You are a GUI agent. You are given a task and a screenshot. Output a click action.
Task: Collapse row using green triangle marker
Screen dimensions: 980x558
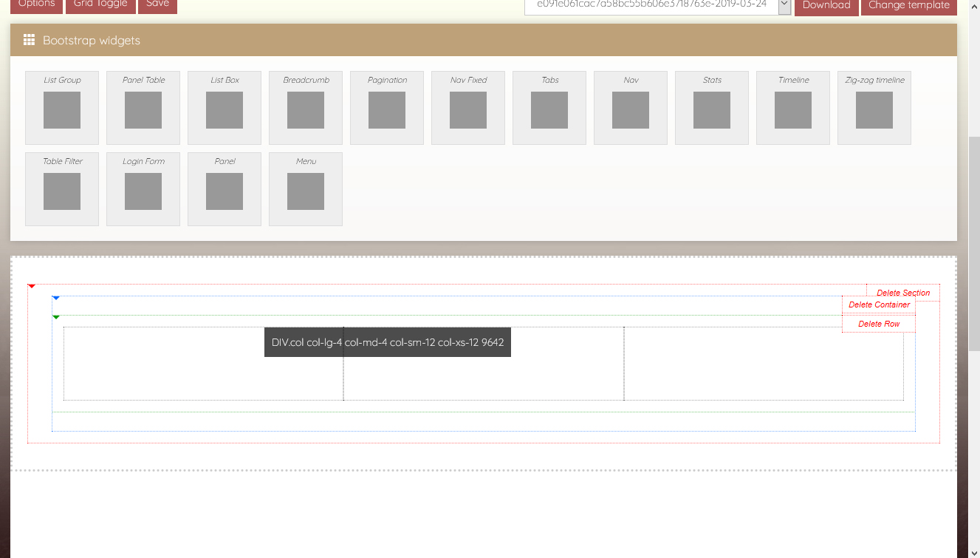click(56, 317)
